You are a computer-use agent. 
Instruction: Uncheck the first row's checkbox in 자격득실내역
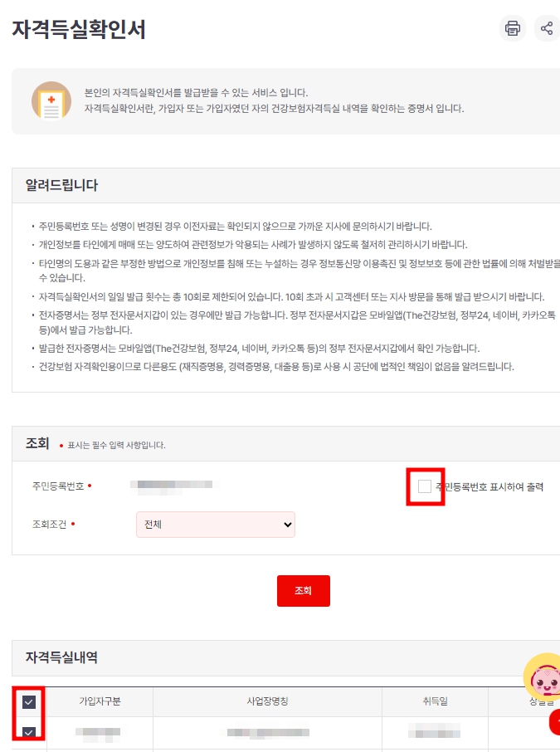pos(29,732)
